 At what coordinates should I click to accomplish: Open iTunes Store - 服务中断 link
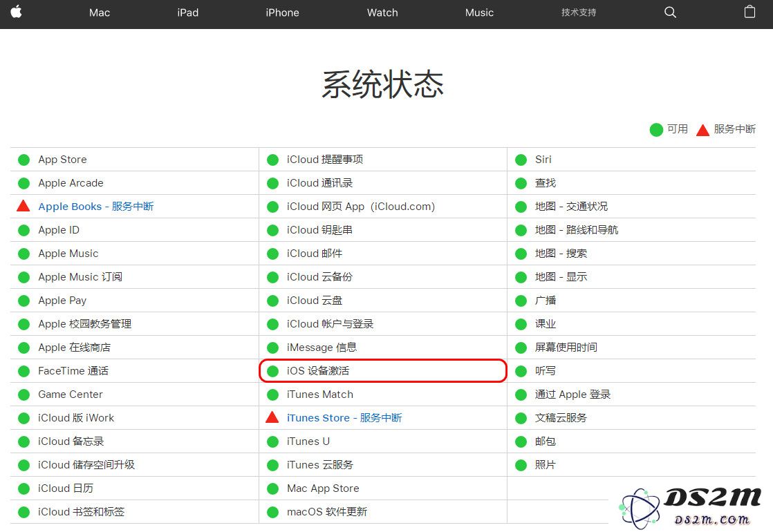coord(344,418)
